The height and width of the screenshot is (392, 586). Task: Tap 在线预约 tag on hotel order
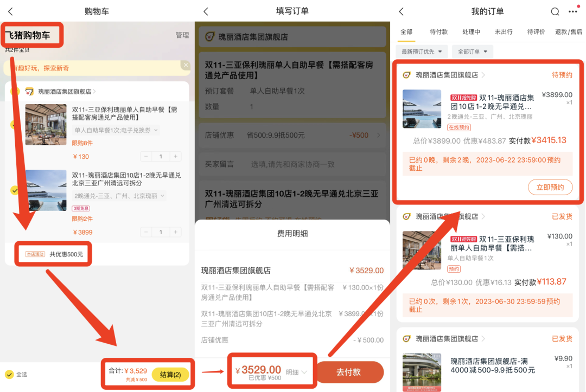pyautogui.click(x=459, y=127)
